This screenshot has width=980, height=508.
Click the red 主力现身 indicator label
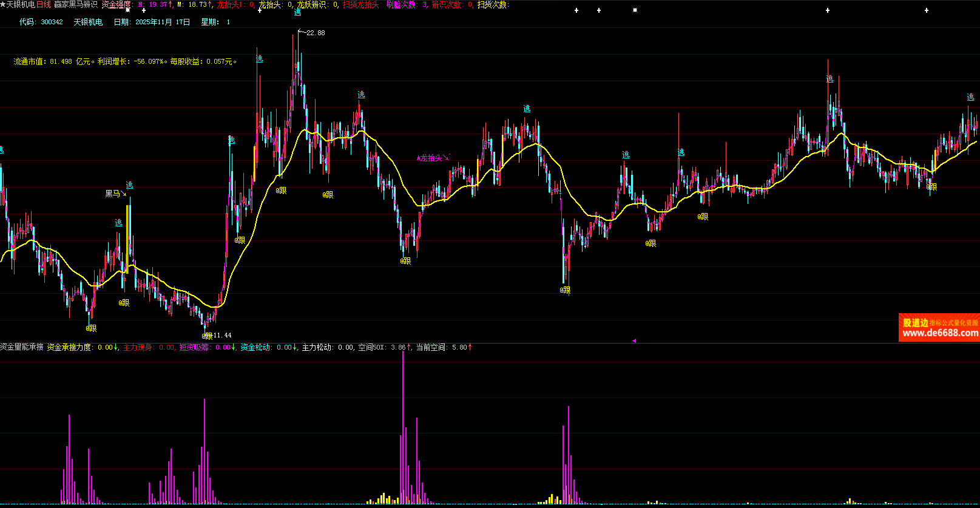coord(138,347)
